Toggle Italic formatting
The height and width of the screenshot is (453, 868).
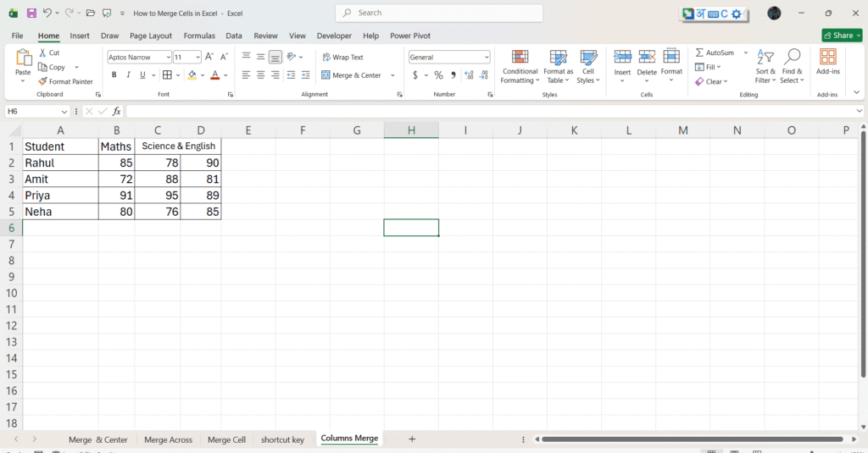[x=129, y=75]
